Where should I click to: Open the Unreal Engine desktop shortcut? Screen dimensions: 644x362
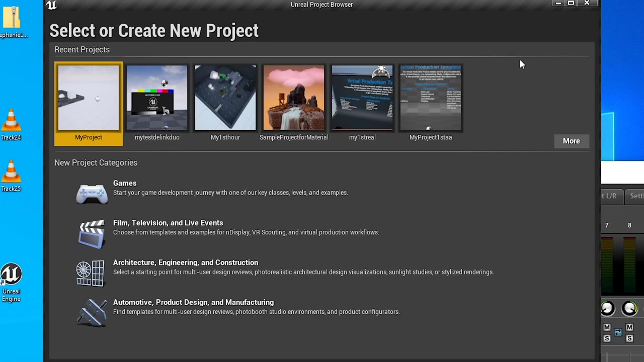tap(11, 283)
